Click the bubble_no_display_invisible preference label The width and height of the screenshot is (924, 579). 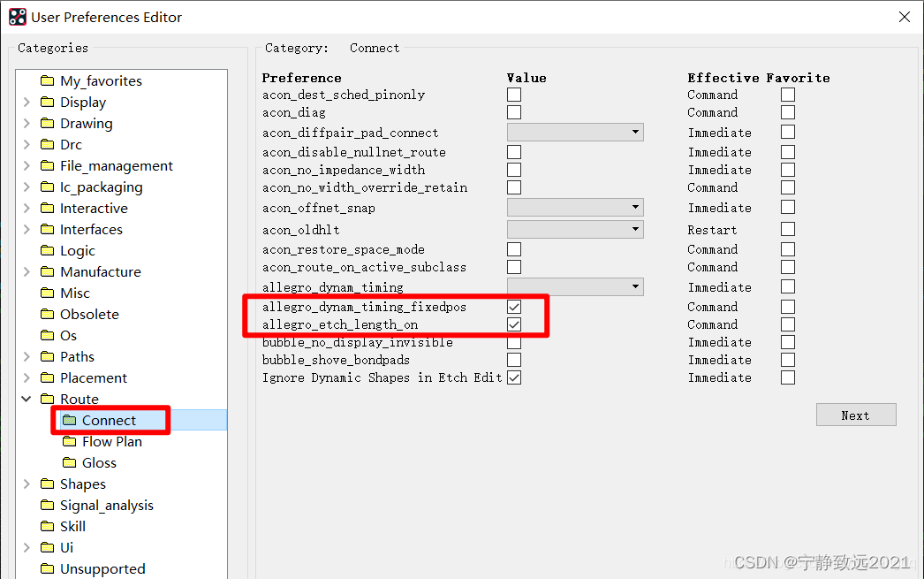pos(358,342)
